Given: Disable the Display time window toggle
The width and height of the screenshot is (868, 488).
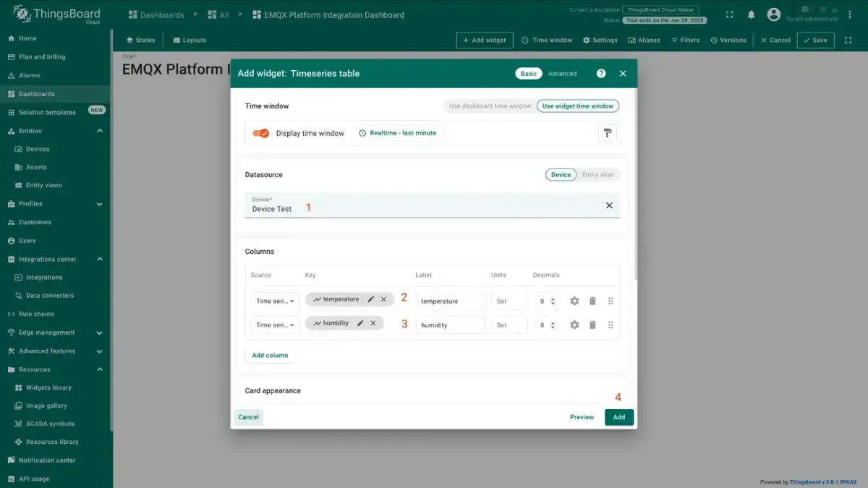Looking at the screenshot, I should [260, 133].
